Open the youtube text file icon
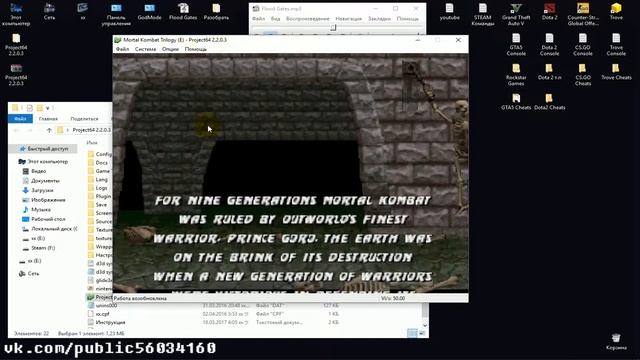This screenshot has width=640, height=360. [x=449, y=11]
